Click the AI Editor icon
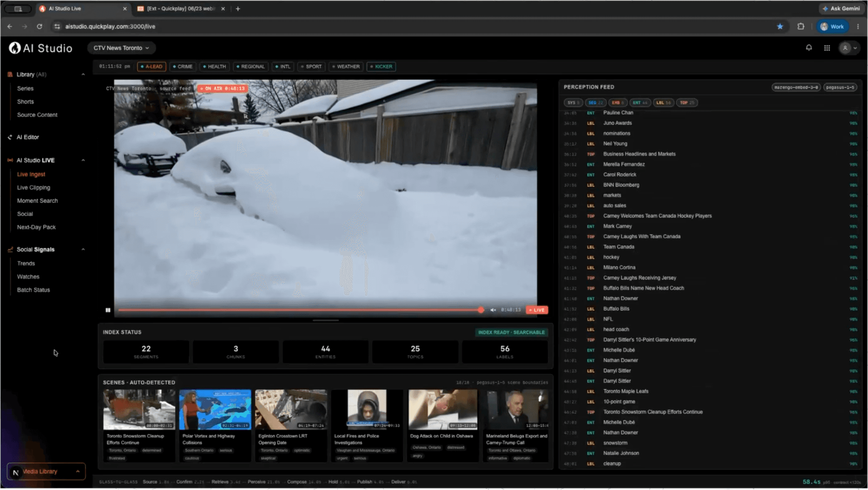This screenshot has width=868, height=490. 10,137
